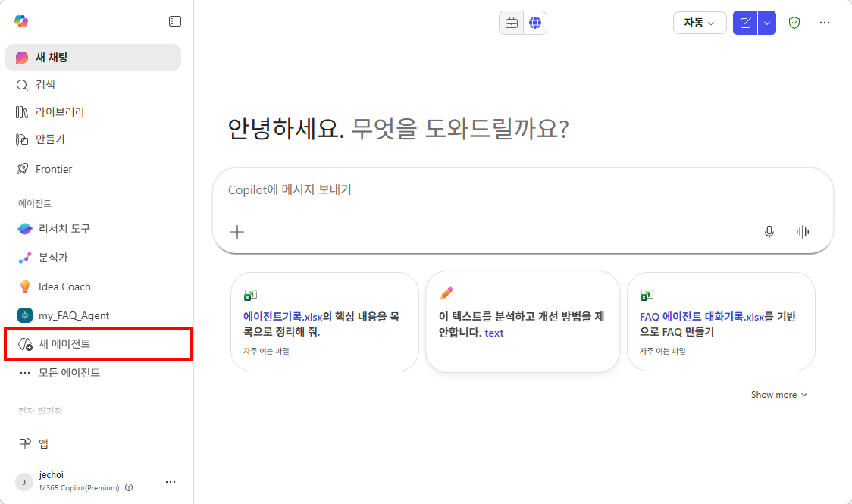Select the 분석가 agent
The image size is (852, 504).
93,258
